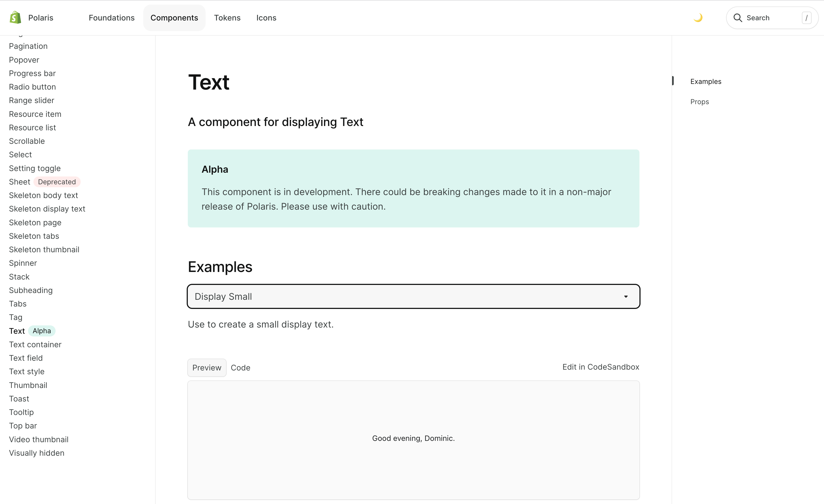Open the Icons page

(266, 18)
